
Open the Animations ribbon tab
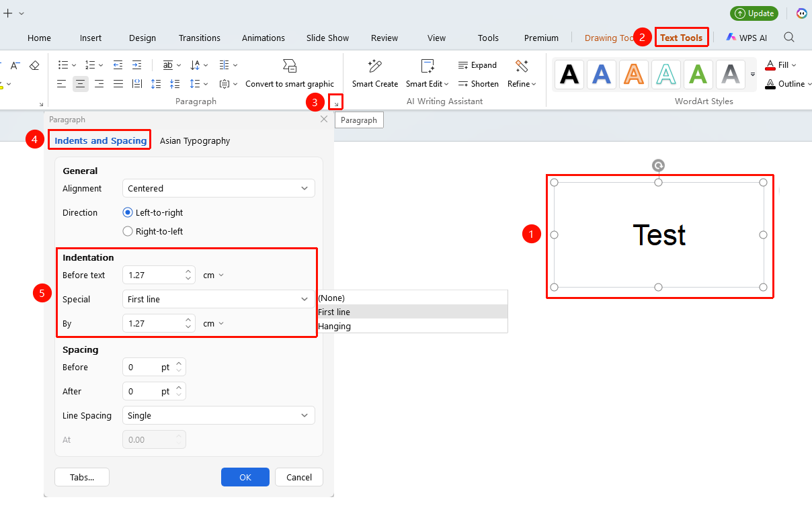(x=263, y=38)
